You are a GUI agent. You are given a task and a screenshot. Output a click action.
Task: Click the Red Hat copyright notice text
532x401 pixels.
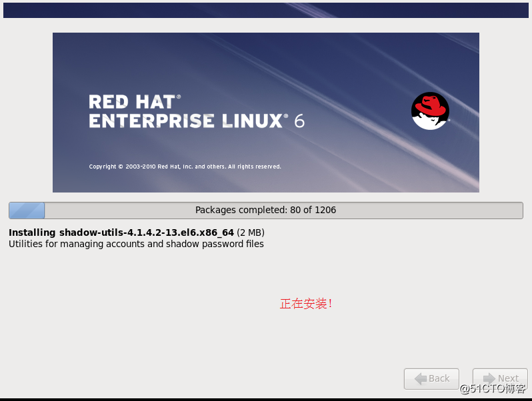(185, 167)
